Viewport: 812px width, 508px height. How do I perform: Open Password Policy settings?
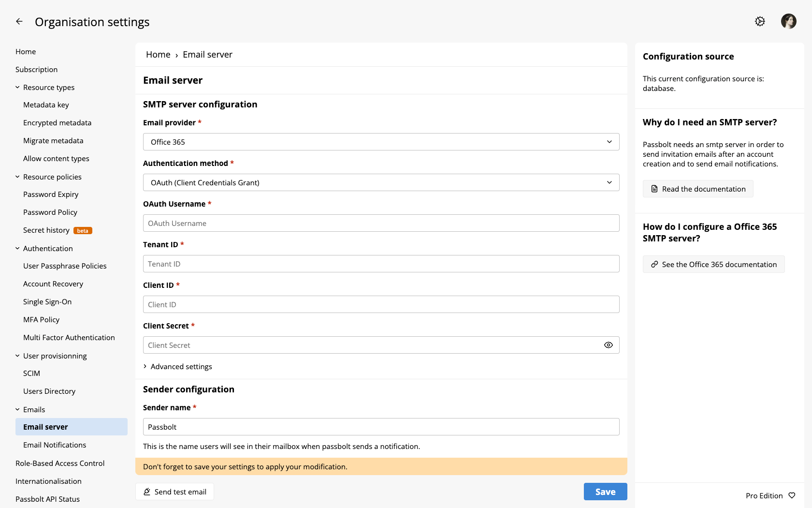click(x=50, y=212)
